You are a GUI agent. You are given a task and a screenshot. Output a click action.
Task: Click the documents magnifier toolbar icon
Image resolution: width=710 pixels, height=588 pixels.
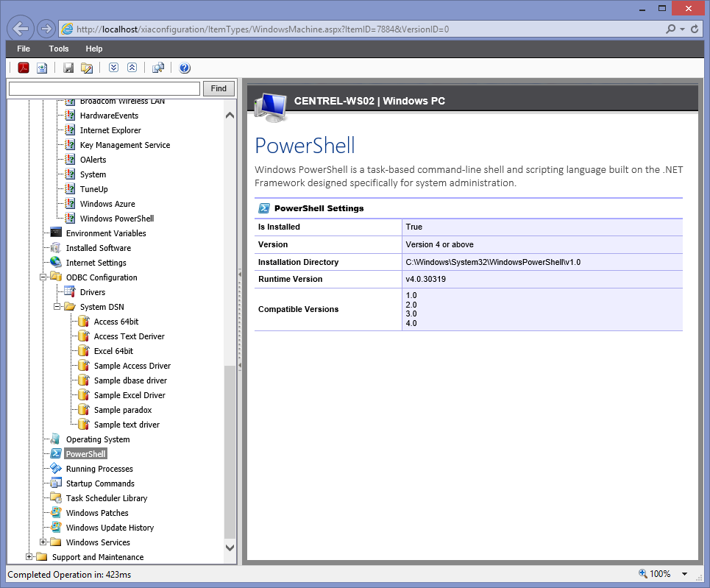click(x=158, y=68)
